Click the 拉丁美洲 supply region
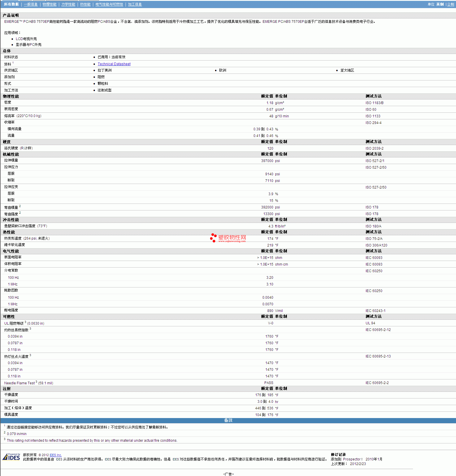Viewport: 456px width, 476px height. pos(104,70)
